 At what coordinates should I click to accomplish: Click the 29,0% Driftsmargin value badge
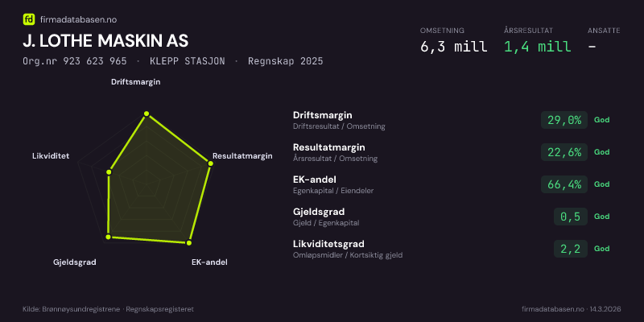pyautogui.click(x=563, y=120)
